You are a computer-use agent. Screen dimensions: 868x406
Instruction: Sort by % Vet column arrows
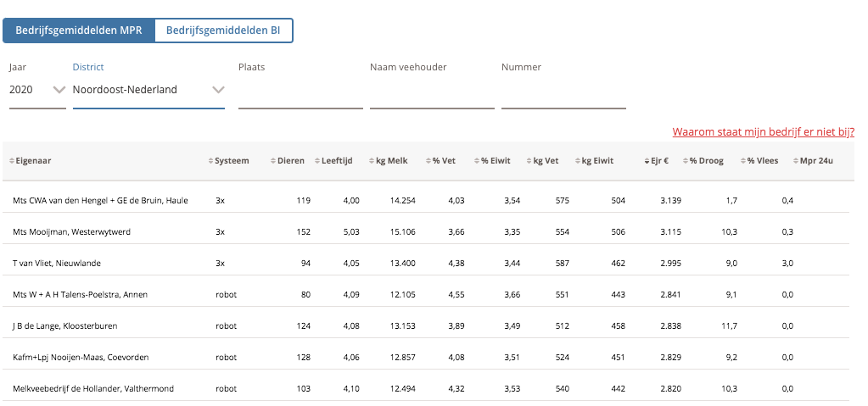coord(428,161)
